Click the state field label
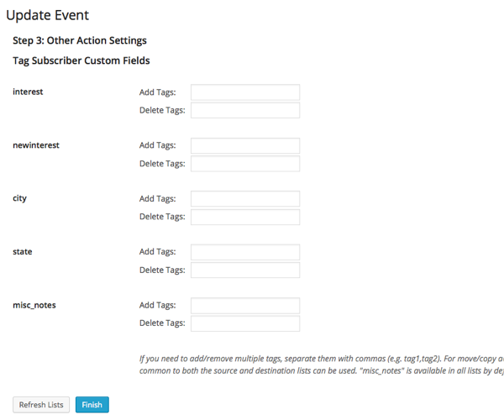504x420 pixels. (x=23, y=251)
